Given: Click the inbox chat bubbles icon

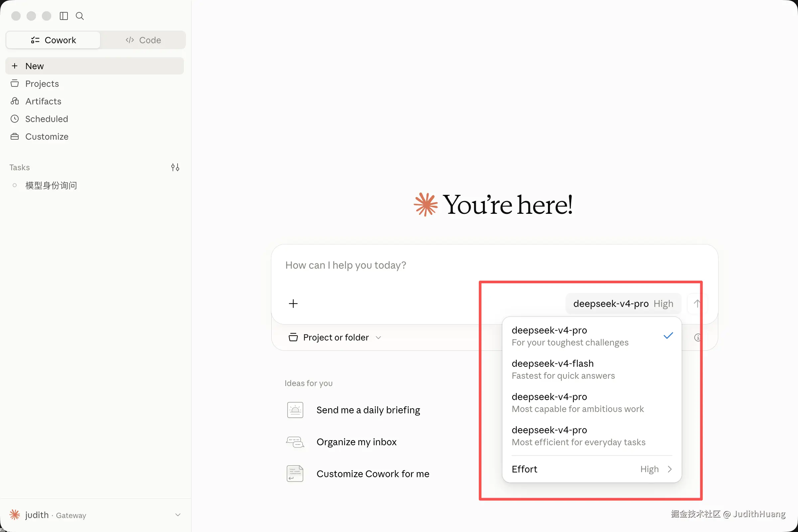Looking at the screenshot, I should (x=295, y=442).
